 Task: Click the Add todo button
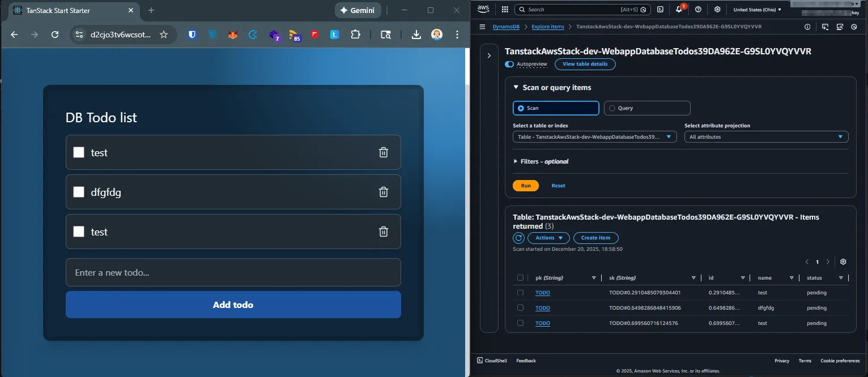point(233,305)
